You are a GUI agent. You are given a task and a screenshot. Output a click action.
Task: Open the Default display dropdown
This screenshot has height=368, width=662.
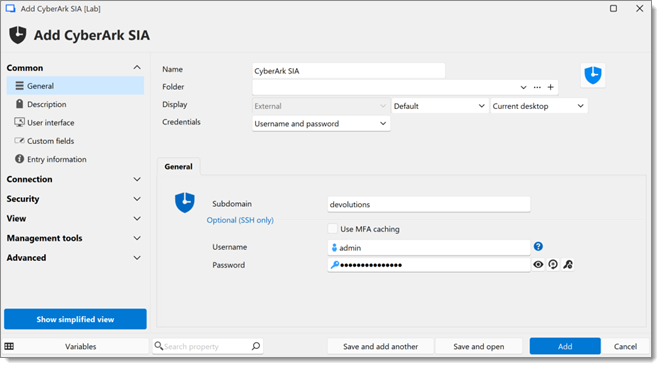(440, 106)
